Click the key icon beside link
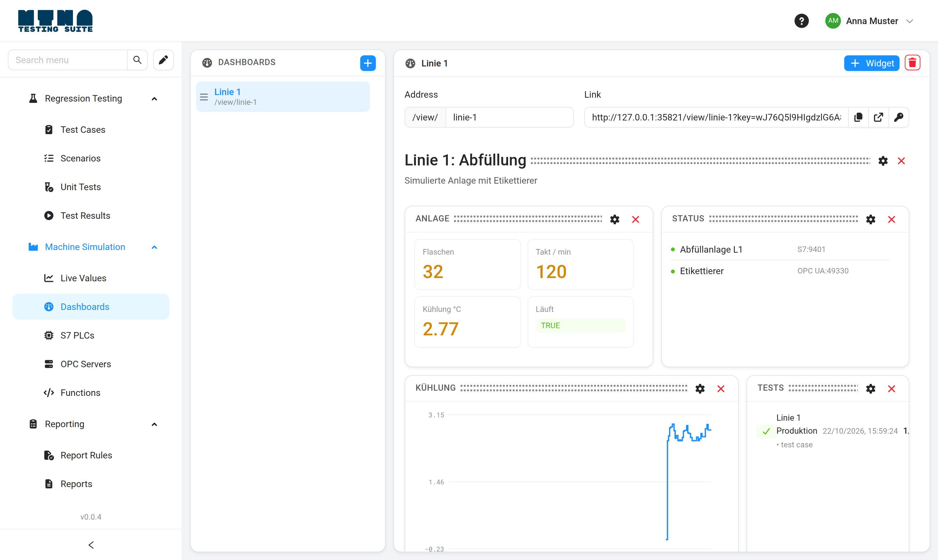Image resolution: width=938 pixels, height=560 pixels. pyautogui.click(x=898, y=117)
